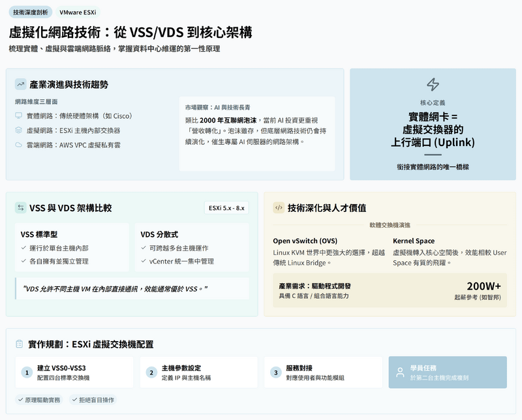Click the checkmark beside 可跨越多台主機運作
The width and height of the screenshot is (522, 420).
tap(144, 248)
